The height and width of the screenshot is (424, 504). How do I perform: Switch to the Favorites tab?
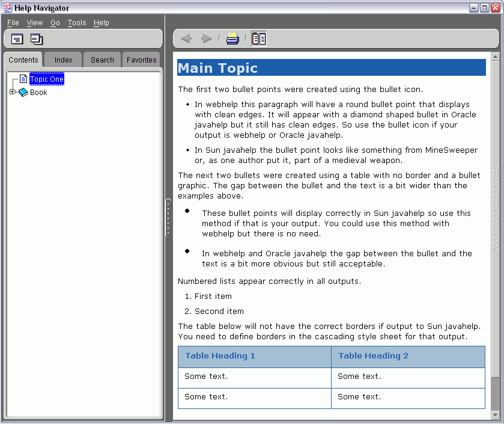[x=141, y=60]
